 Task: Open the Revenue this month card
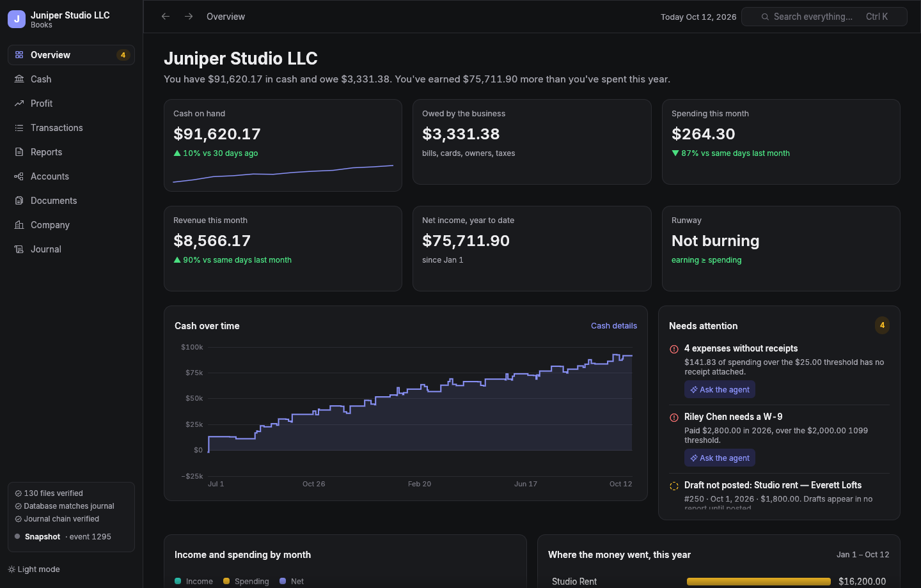tap(283, 249)
